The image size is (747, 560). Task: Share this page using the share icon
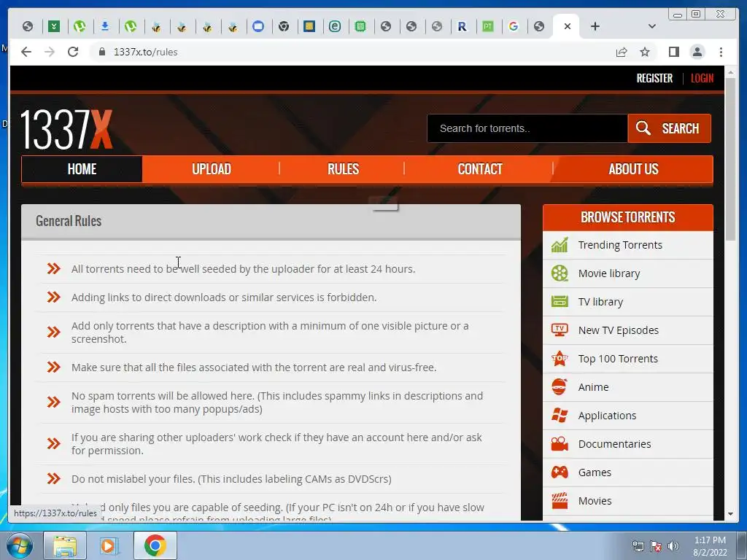click(622, 52)
